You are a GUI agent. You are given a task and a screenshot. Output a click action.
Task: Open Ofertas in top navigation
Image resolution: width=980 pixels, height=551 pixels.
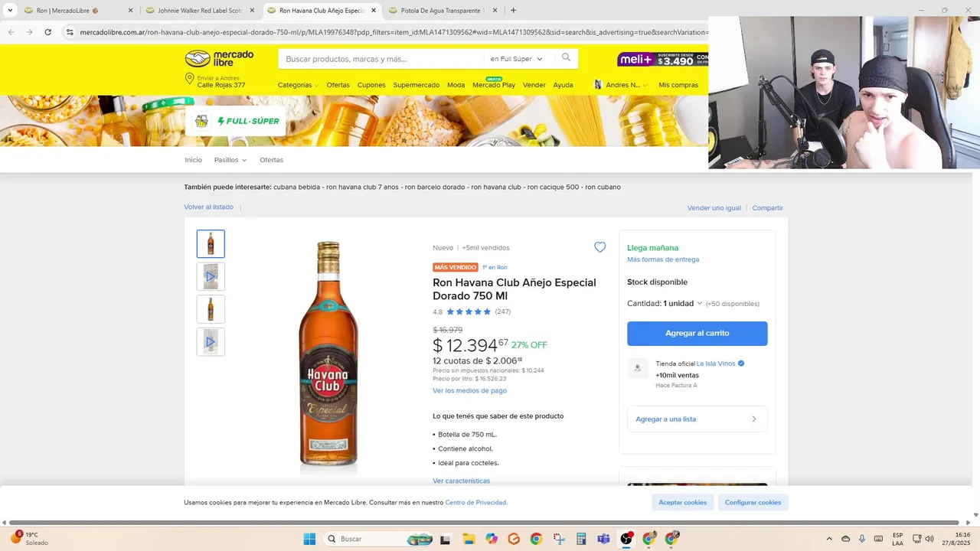(x=338, y=85)
